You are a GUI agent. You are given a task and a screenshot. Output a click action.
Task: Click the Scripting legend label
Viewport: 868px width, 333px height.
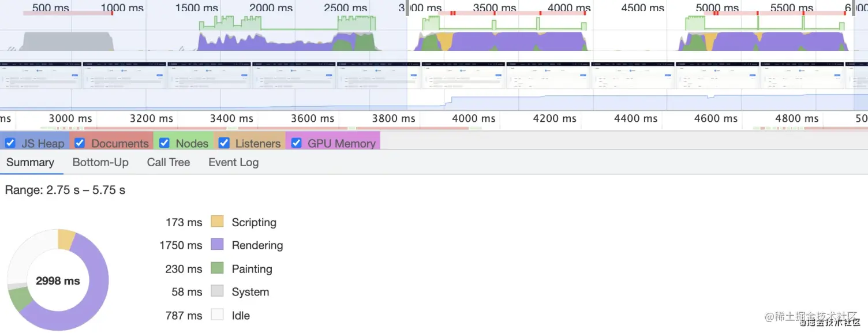pyautogui.click(x=254, y=222)
